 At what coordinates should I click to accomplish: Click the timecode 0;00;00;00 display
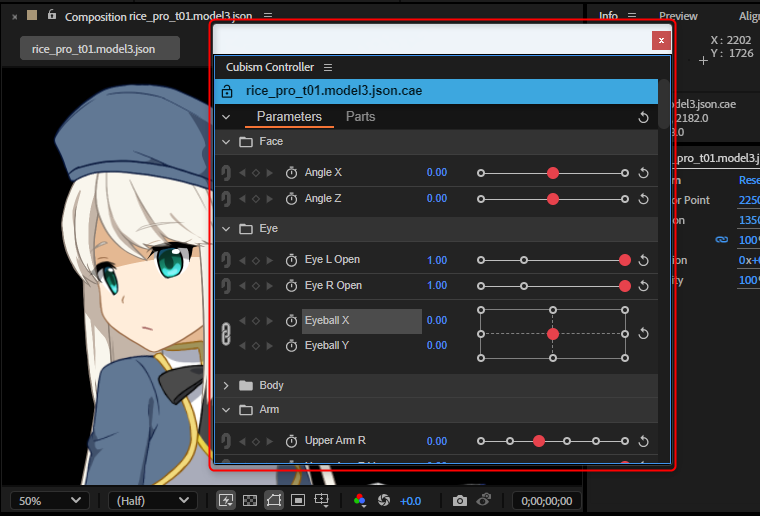click(x=546, y=501)
